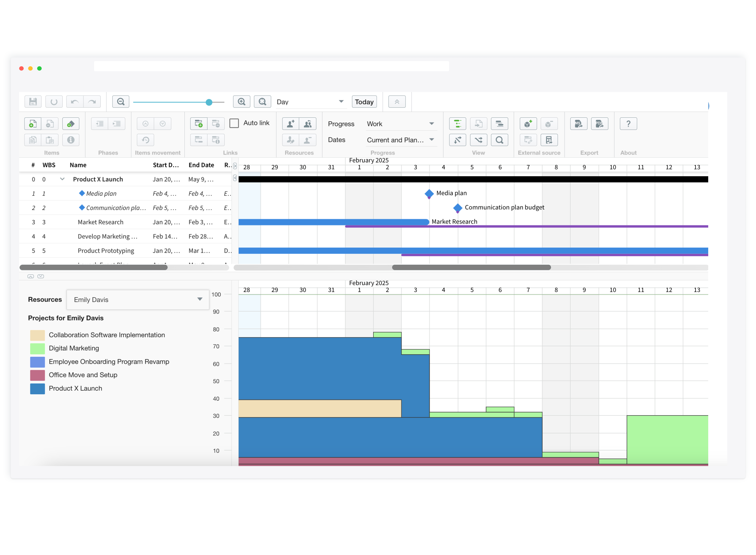Screen dimensions: 756x555
Task: Enable the Auto link checkbox
Action: point(234,123)
